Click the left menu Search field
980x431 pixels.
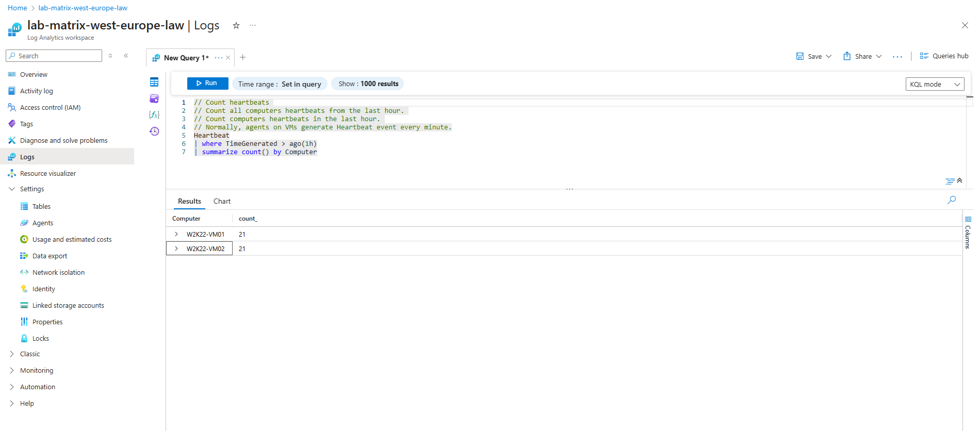point(54,56)
